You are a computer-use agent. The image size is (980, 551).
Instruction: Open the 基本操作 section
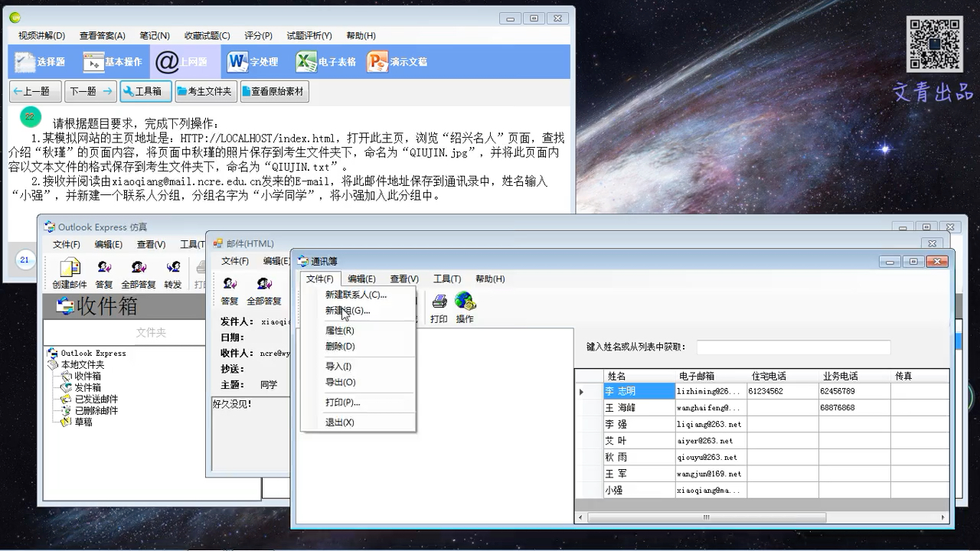click(113, 62)
